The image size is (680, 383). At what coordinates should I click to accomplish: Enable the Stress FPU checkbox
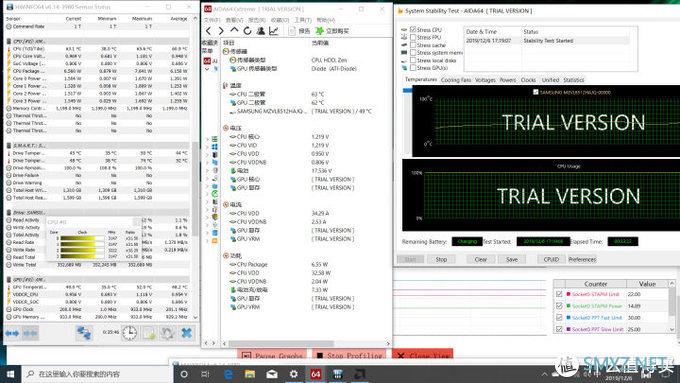(413, 37)
